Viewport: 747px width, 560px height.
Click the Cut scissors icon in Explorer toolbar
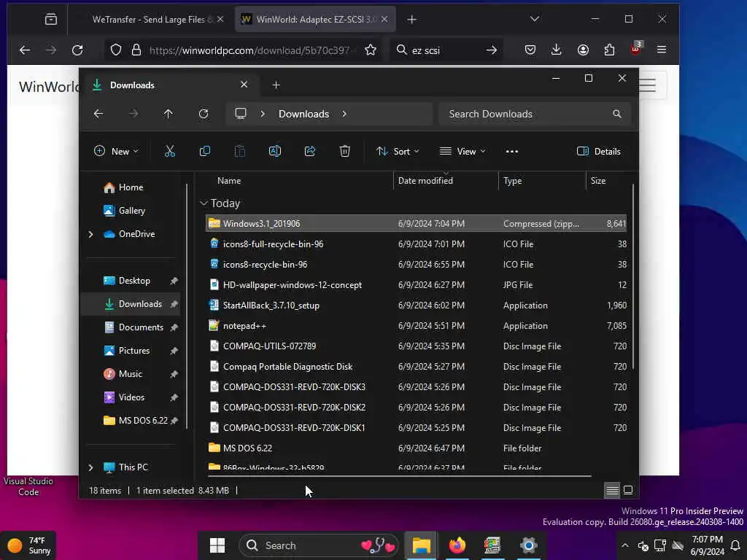(x=169, y=152)
